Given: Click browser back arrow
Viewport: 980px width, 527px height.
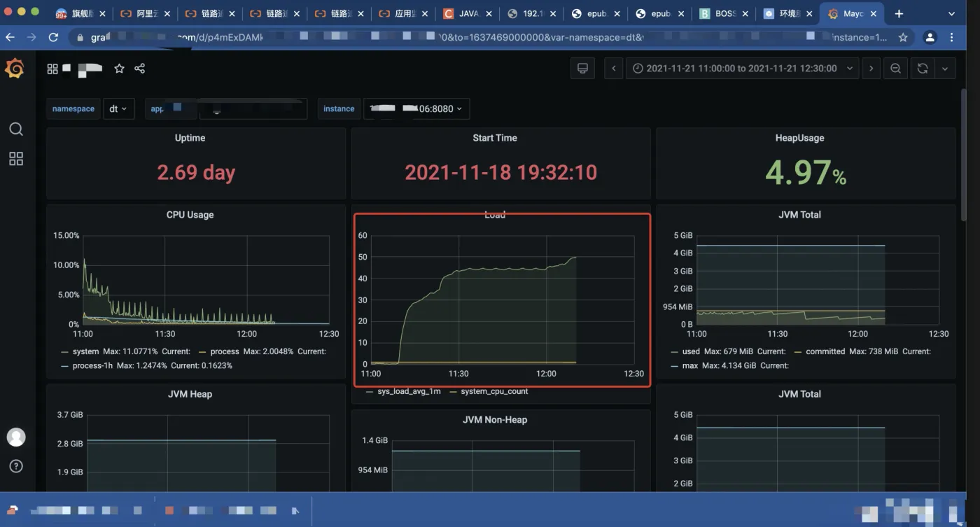Looking at the screenshot, I should [x=10, y=37].
